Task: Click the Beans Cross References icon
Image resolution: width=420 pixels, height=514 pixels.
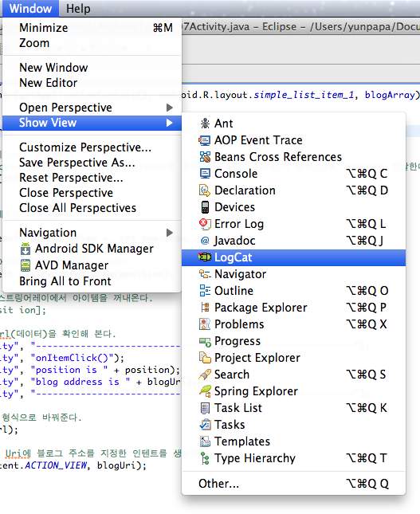Action: 205,157
